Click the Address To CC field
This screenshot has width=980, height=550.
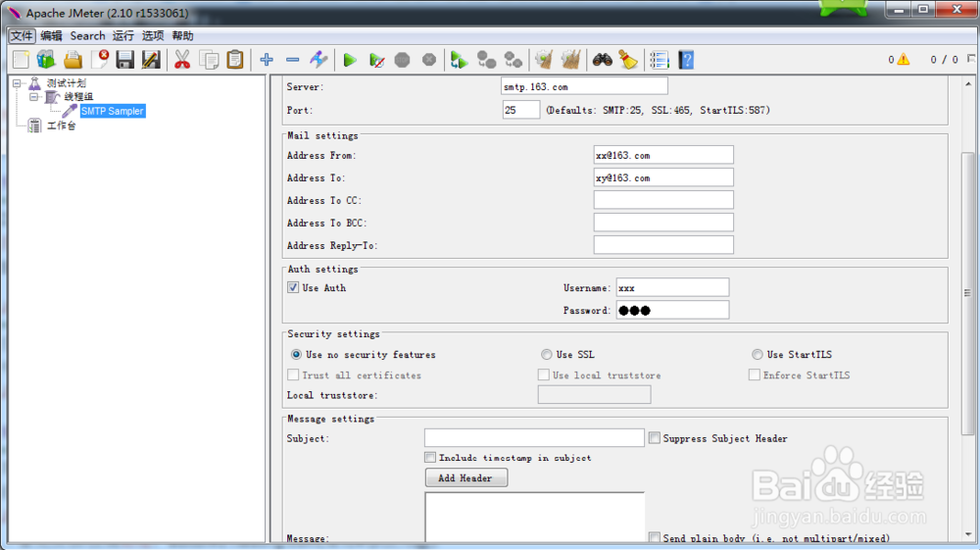(663, 200)
